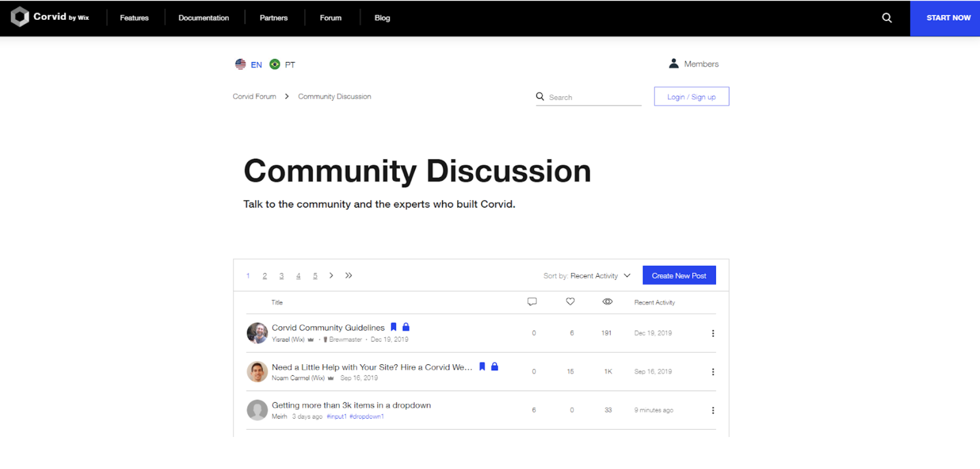Screen dimensions: 980x469
Task: Open the Features menu
Action: tap(134, 18)
